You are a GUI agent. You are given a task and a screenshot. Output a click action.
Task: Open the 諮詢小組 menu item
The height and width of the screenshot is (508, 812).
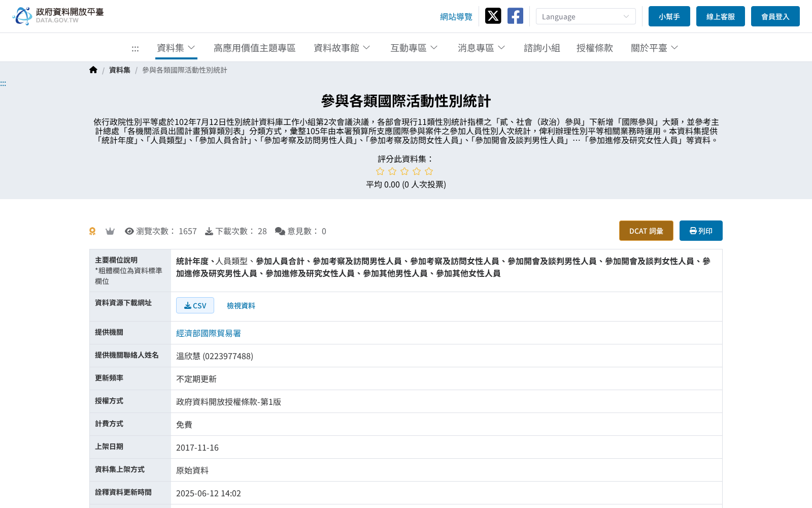pyautogui.click(x=542, y=48)
